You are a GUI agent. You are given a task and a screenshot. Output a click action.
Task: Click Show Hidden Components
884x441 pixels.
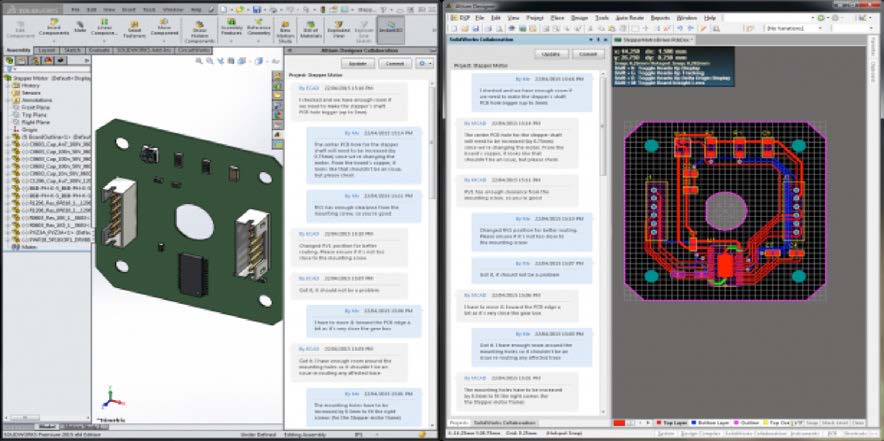[x=200, y=30]
